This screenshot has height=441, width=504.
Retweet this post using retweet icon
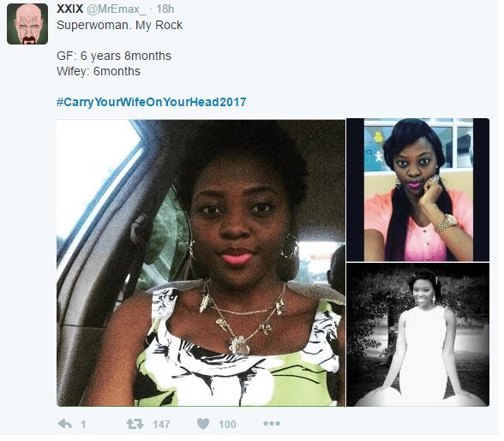[x=135, y=424]
